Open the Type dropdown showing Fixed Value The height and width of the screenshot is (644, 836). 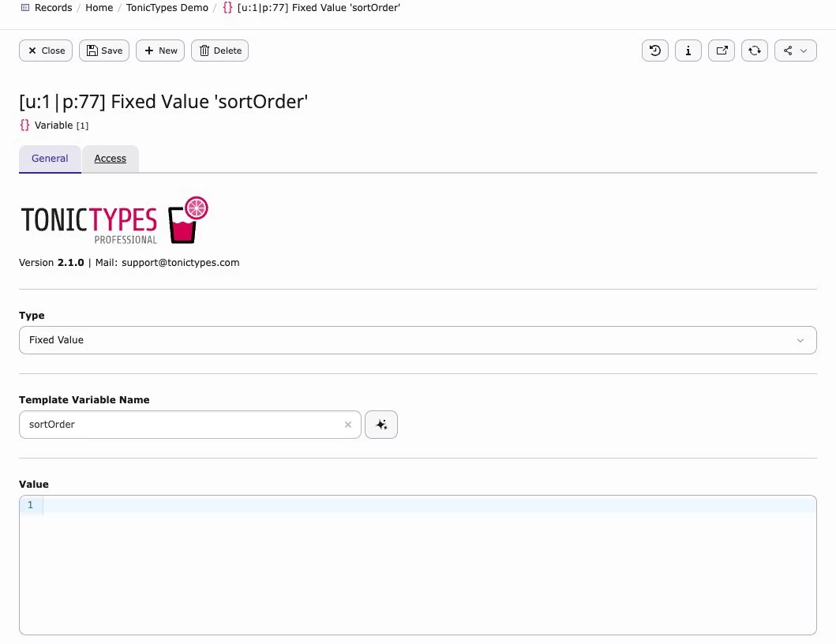pyautogui.click(x=418, y=340)
